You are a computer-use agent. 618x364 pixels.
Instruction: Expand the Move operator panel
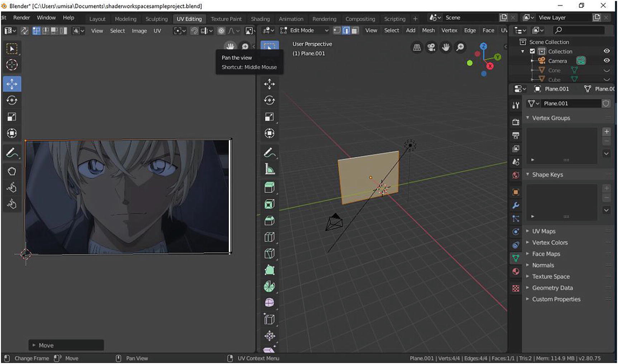[x=66, y=345]
